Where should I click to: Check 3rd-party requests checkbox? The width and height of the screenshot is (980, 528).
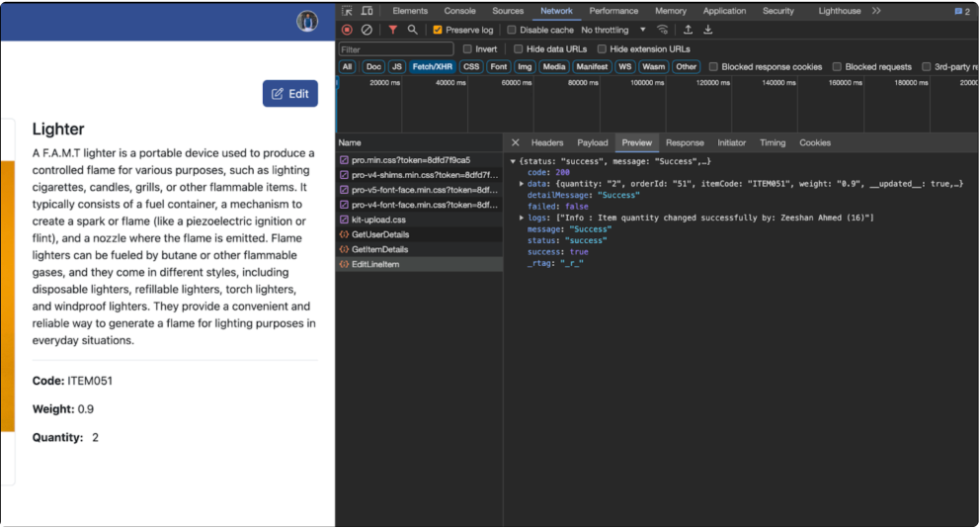point(927,67)
